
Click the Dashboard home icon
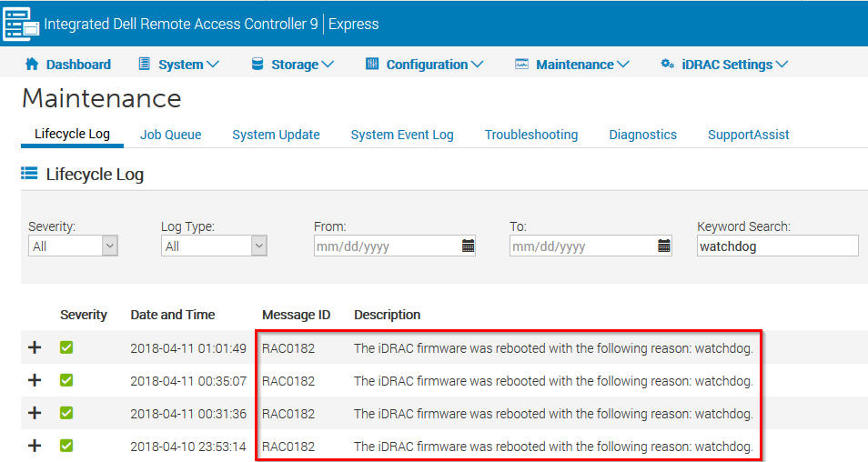pos(33,65)
